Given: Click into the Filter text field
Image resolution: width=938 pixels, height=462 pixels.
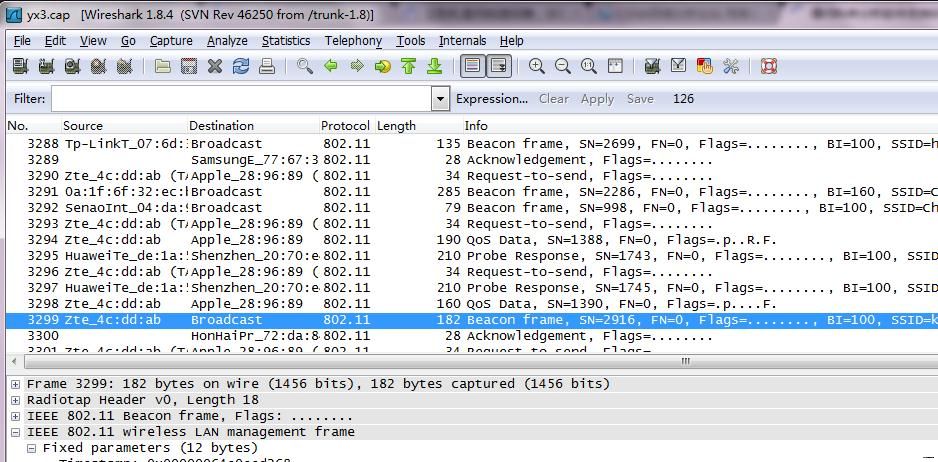Looking at the screenshot, I should pyautogui.click(x=242, y=99).
